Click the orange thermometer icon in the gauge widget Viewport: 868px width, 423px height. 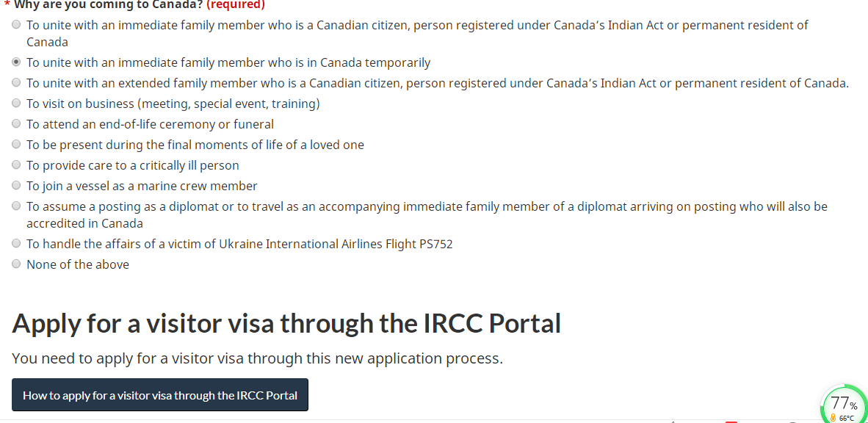(x=834, y=416)
